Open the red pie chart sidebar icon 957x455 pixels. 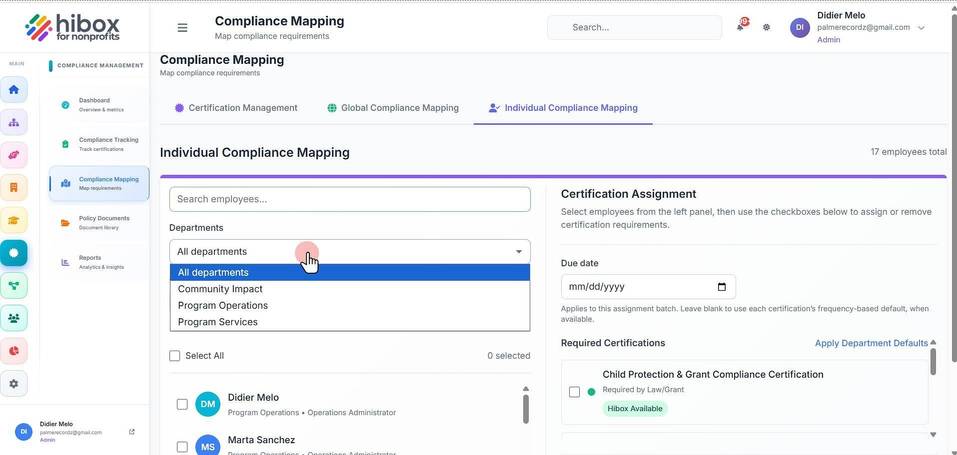pos(14,351)
